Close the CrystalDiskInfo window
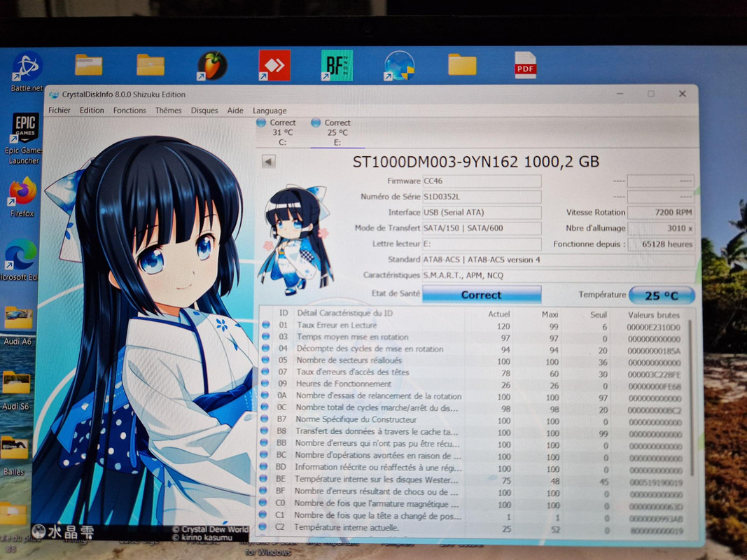This screenshot has width=747, height=560. click(682, 94)
